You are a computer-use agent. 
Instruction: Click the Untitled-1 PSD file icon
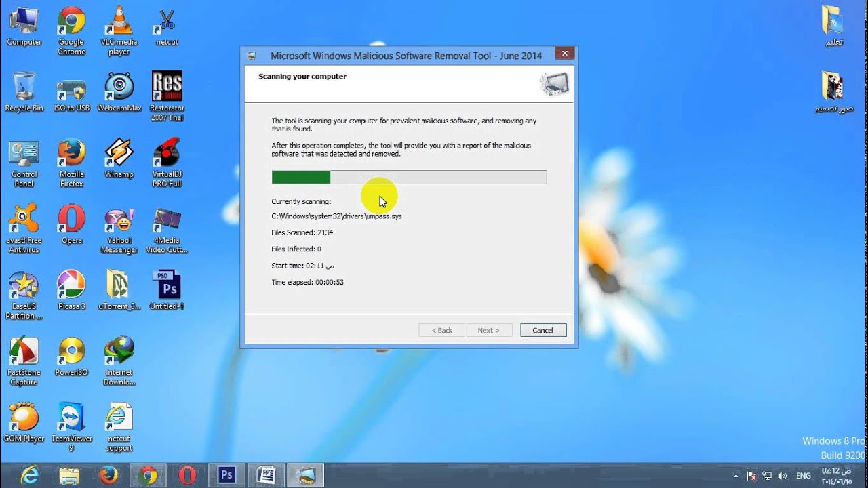pos(167,291)
